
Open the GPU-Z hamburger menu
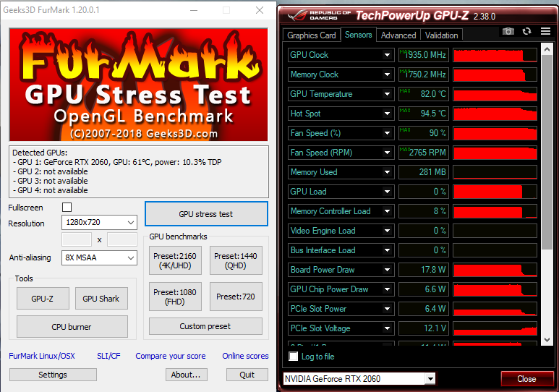(x=545, y=31)
